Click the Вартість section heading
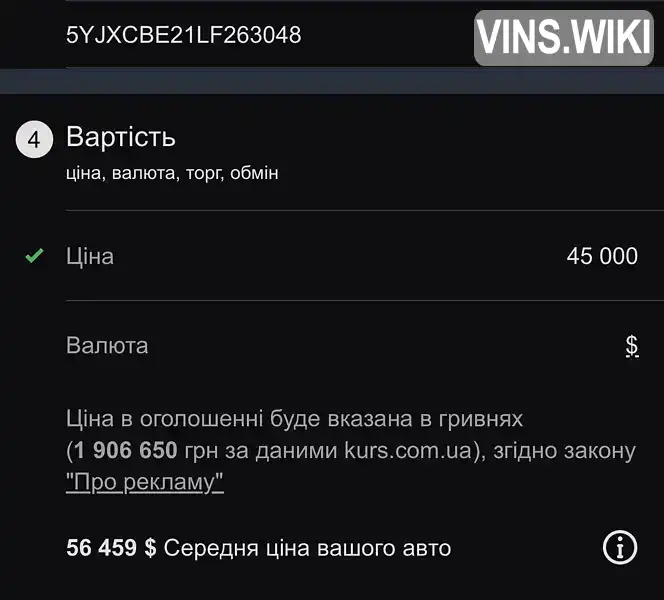Viewport: 664px width, 600px height. [x=121, y=137]
